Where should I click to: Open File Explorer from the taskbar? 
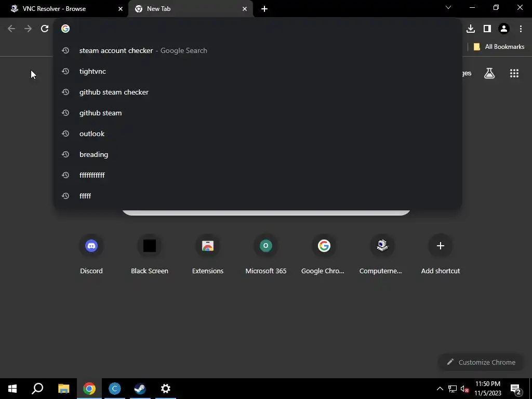63,389
